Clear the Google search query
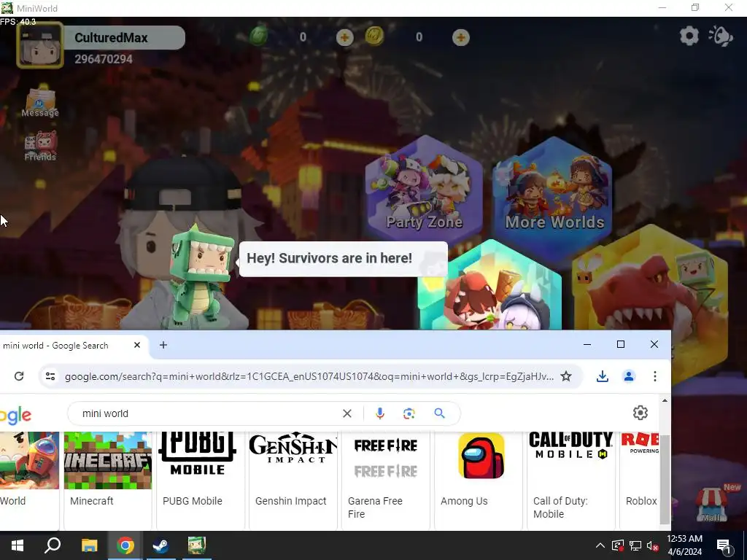 (x=347, y=413)
